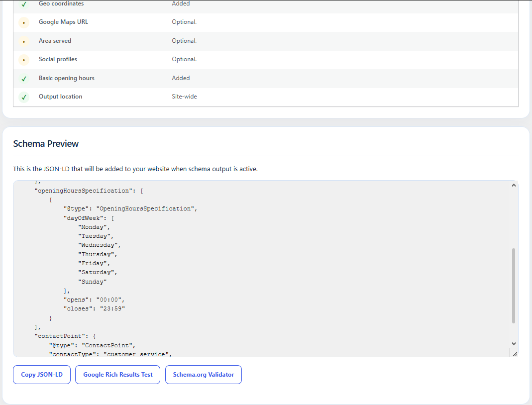Click the status dot beside Google Maps URL
This screenshot has height=405, width=532.
(24, 23)
